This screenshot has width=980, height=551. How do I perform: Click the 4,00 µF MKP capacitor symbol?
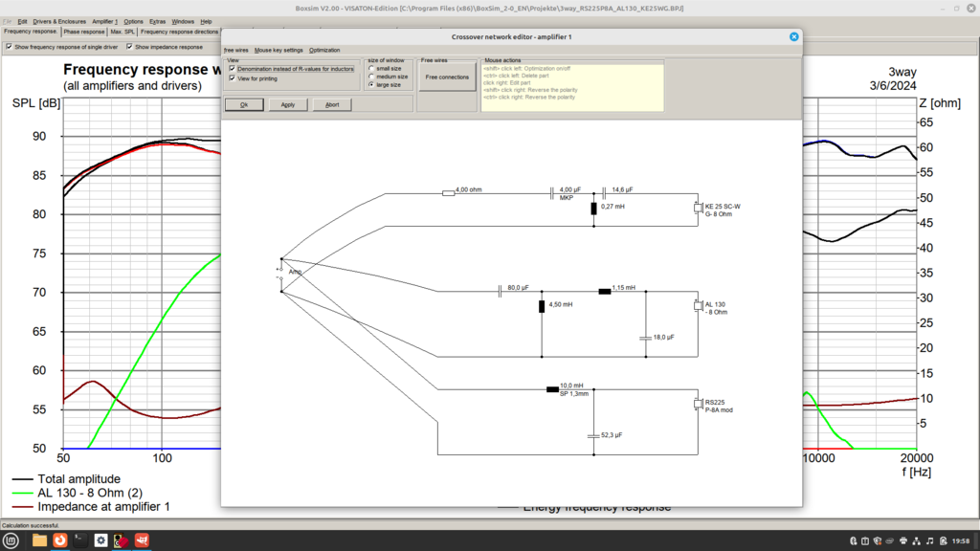552,193
